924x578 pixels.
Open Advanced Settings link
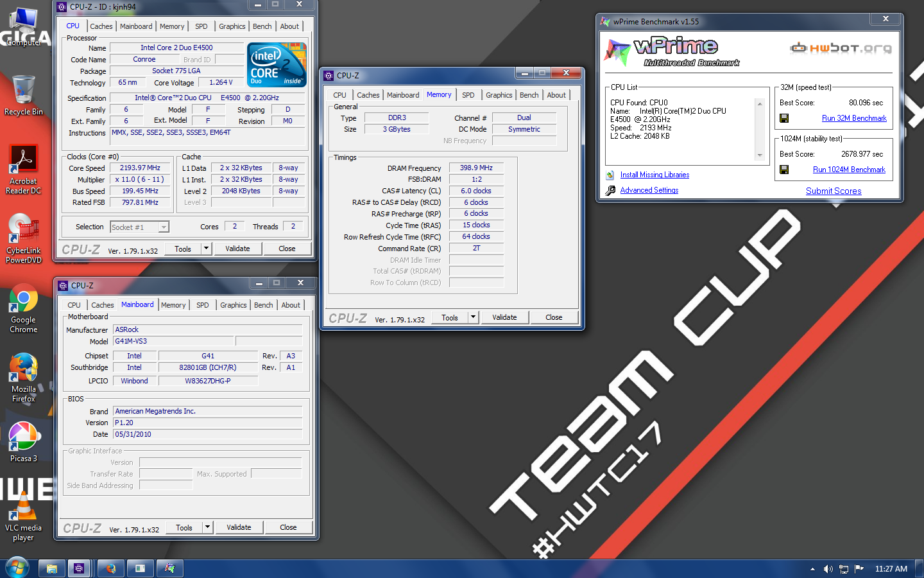click(649, 190)
